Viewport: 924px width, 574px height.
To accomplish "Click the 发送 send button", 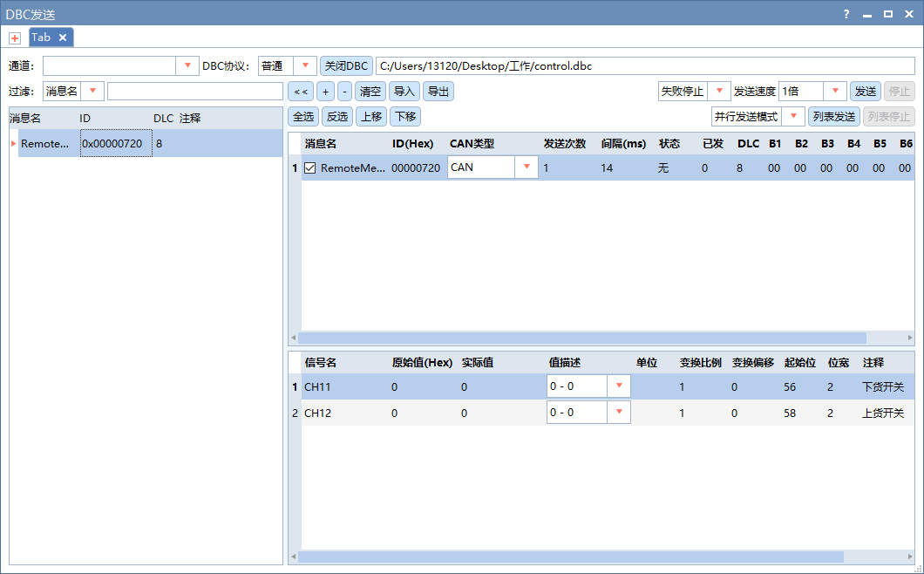I will pyautogui.click(x=865, y=90).
